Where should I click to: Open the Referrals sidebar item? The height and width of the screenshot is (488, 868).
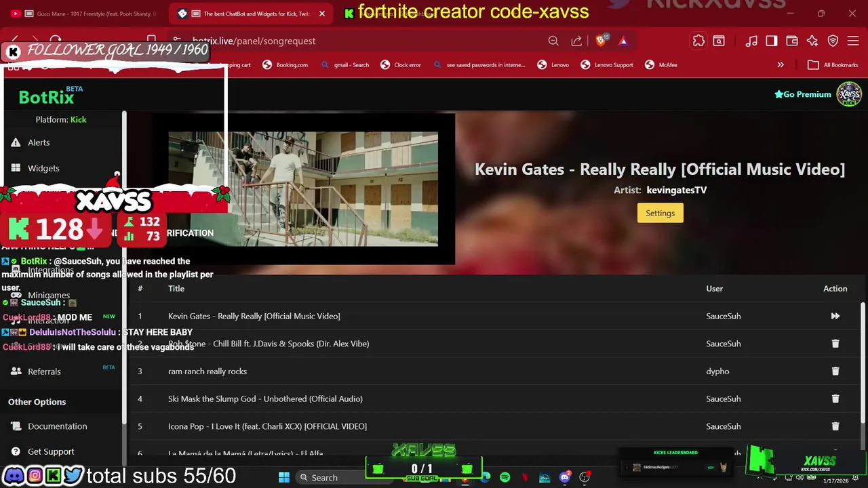pyautogui.click(x=44, y=371)
